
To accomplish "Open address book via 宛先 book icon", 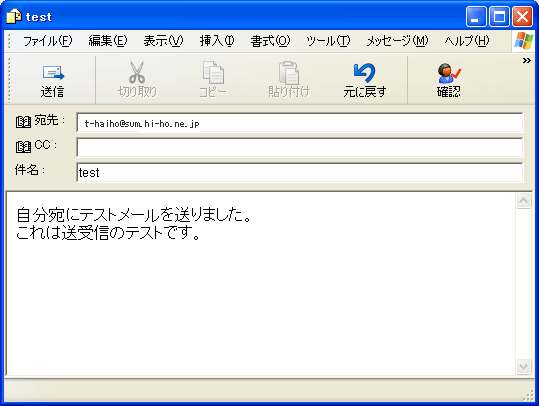I will pyautogui.click(x=23, y=122).
